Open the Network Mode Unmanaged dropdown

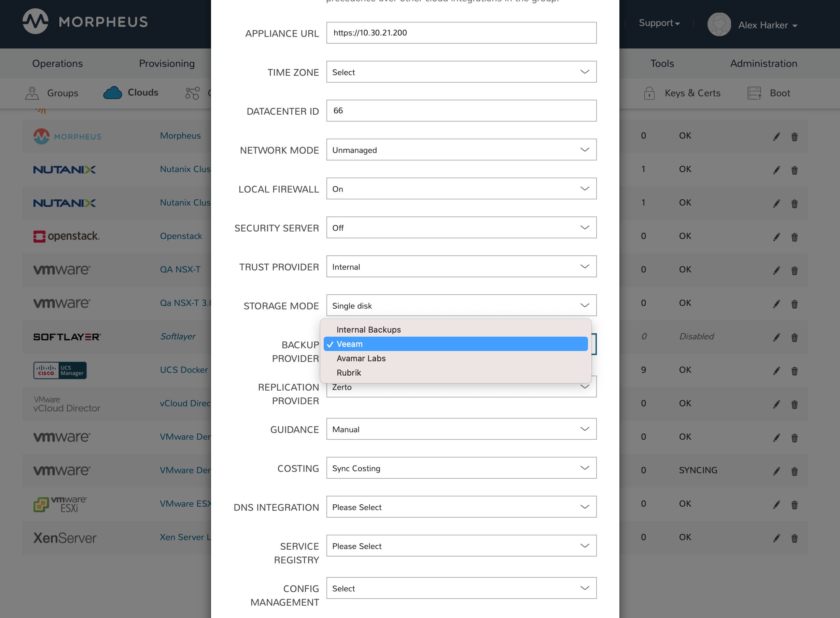pyautogui.click(x=461, y=150)
